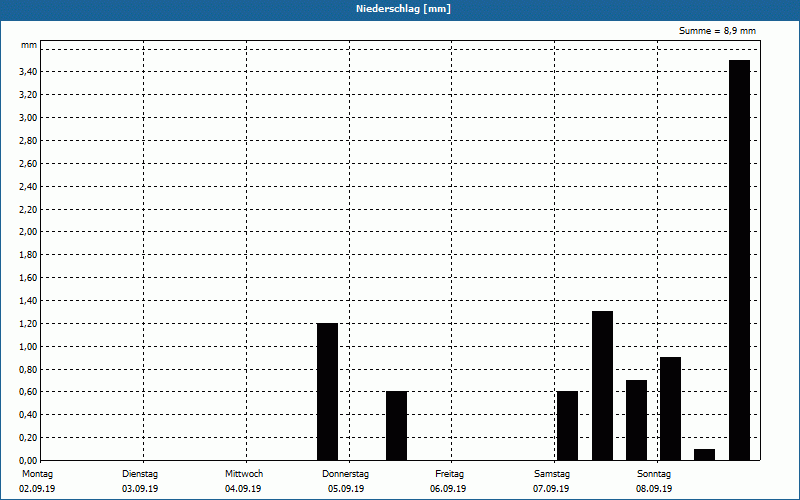Image resolution: width=800 pixels, height=500 pixels.
Task: Click the date 08.09.19
Action: [654, 489]
